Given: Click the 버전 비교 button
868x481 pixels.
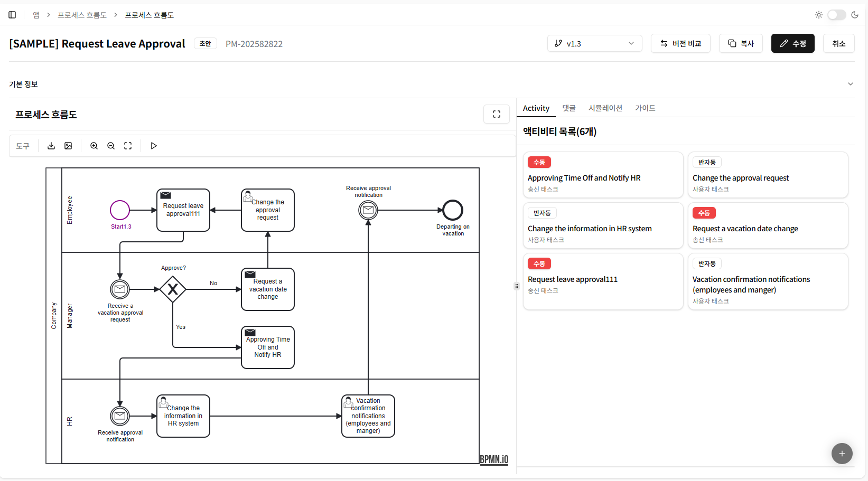Looking at the screenshot, I should (x=680, y=43).
